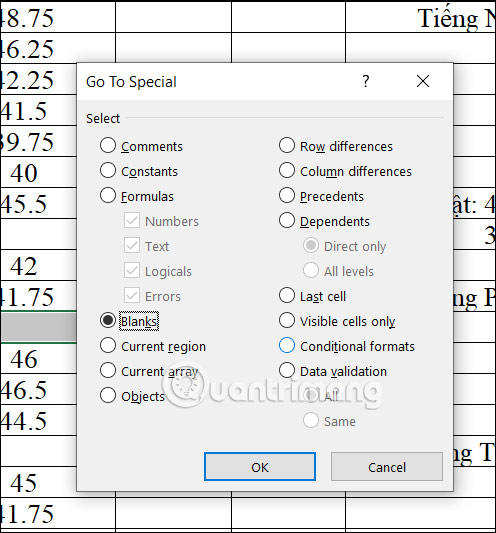Choose Conditional formats radio option
This screenshot has width=496, height=533.
coord(287,346)
